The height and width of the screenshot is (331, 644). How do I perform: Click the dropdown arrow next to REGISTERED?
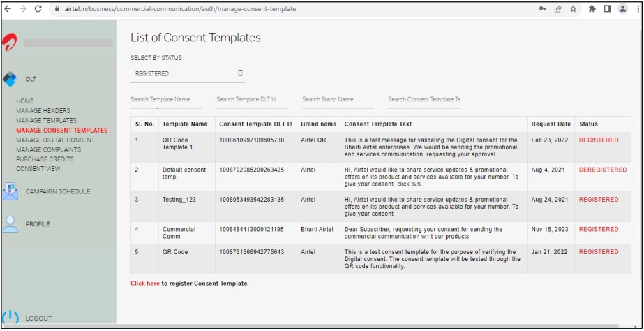(x=240, y=73)
